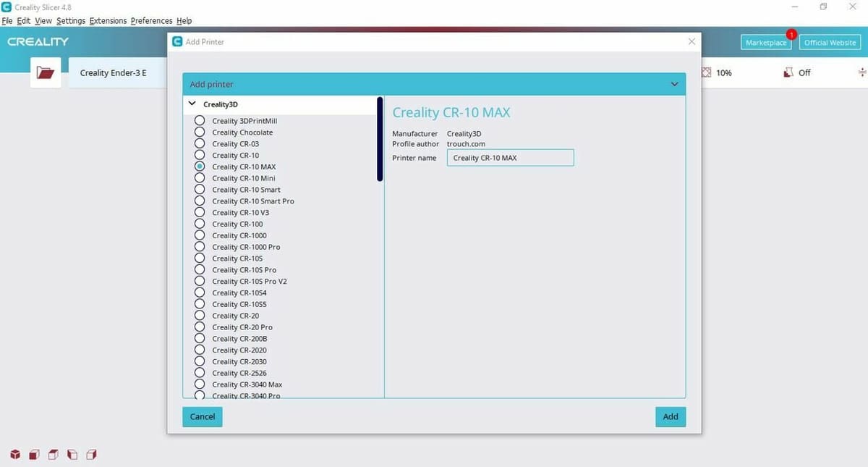Select Creality CR-10 V3 radio button
Viewport: 868px width, 467px height.
tap(200, 212)
